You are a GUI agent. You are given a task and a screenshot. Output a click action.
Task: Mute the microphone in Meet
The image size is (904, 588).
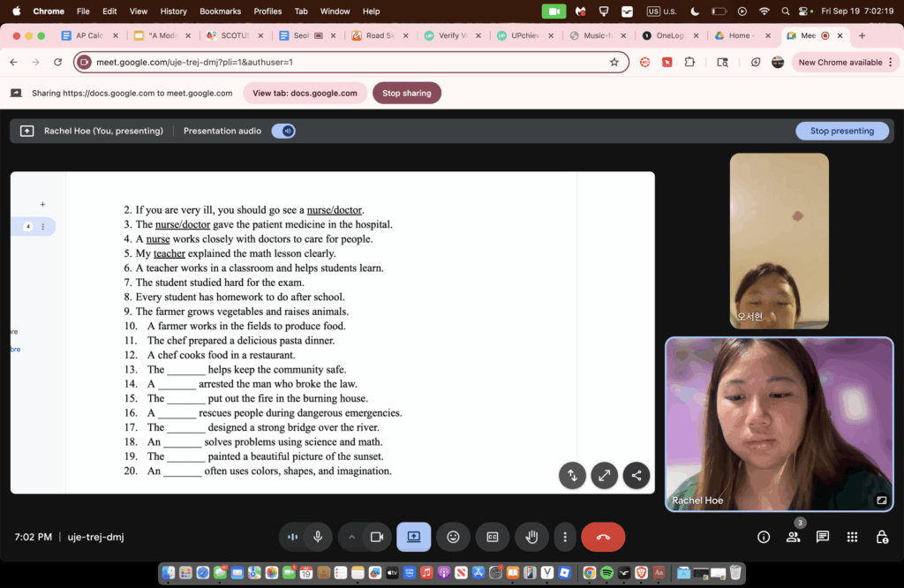(318, 537)
